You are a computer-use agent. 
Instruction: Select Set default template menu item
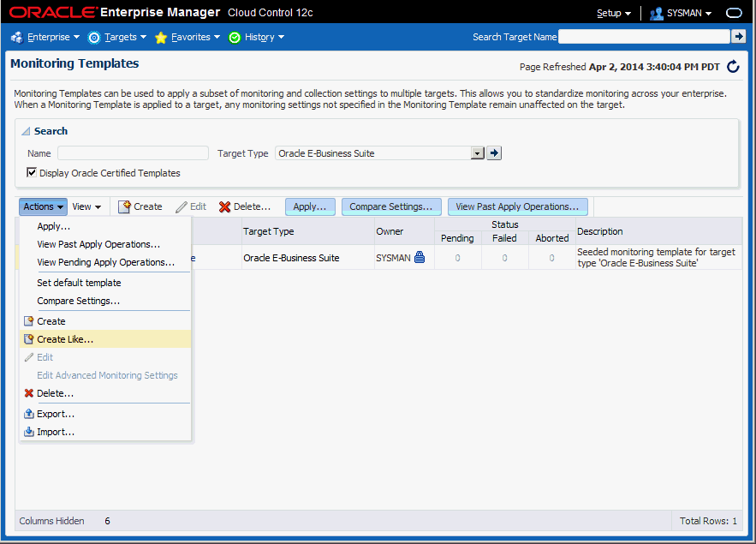(x=105, y=283)
